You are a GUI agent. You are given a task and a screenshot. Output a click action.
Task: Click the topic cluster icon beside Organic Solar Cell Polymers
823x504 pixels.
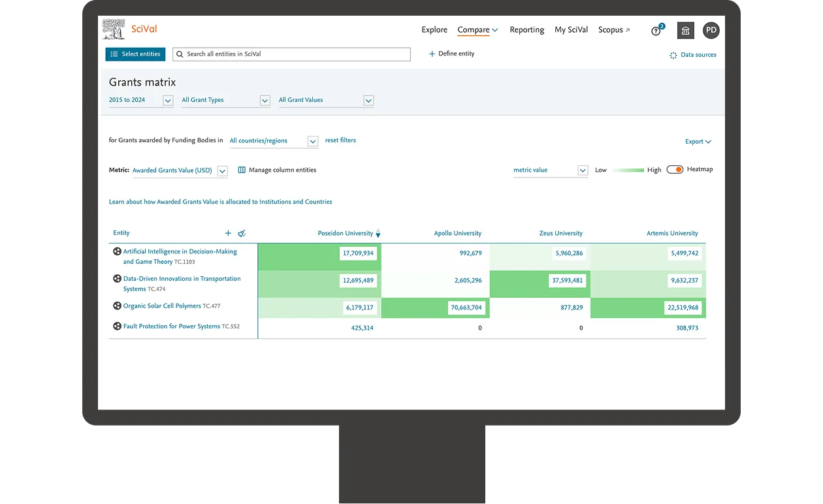pyautogui.click(x=117, y=306)
